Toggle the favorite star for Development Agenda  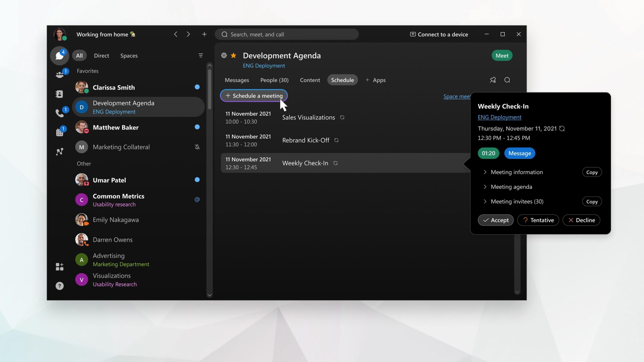(x=233, y=55)
